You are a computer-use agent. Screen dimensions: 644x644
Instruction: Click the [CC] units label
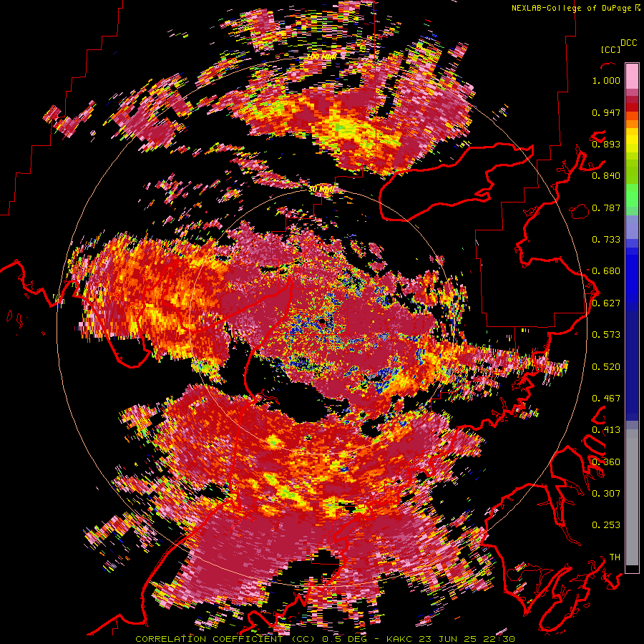coord(610,49)
